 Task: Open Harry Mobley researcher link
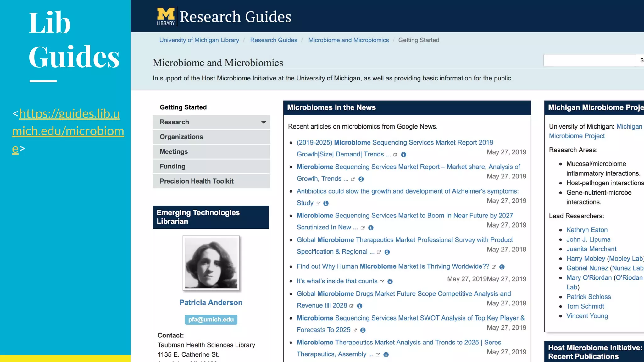coord(586,259)
